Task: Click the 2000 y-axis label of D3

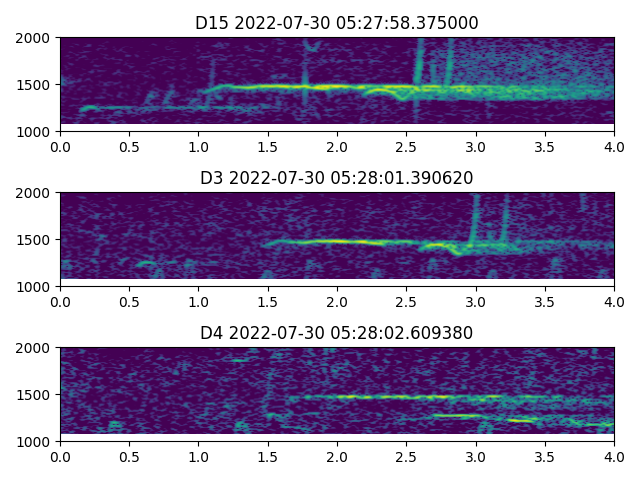Action: pyautogui.click(x=36, y=193)
